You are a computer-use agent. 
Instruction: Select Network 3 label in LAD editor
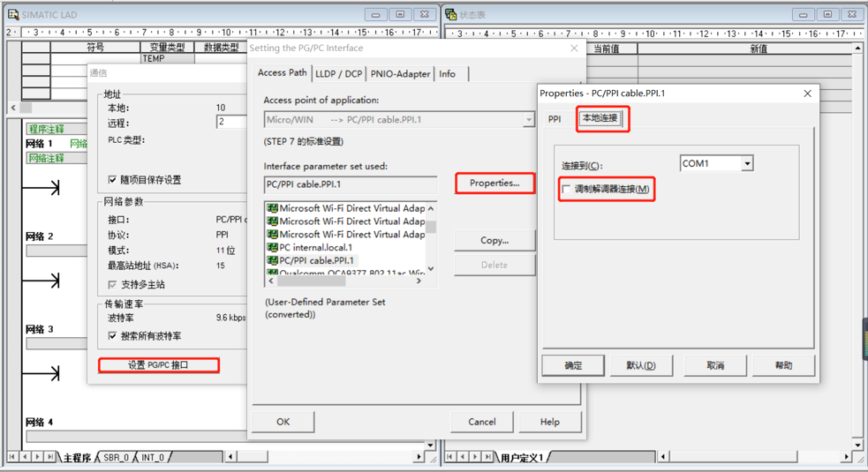(40, 329)
